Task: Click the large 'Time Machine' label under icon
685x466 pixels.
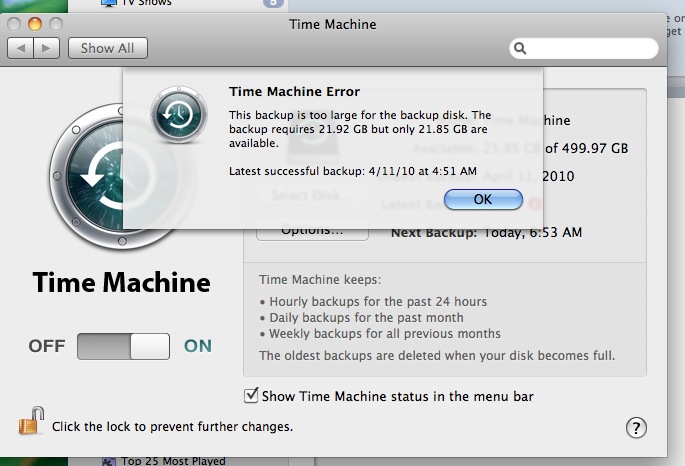Action: coord(121,283)
